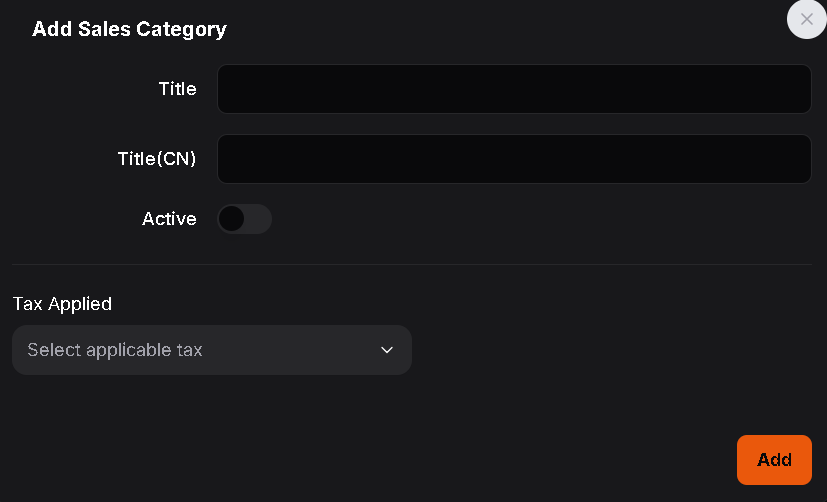827x502 pixels.
Task: Focus the Title input field
Action: click(513, 89)
